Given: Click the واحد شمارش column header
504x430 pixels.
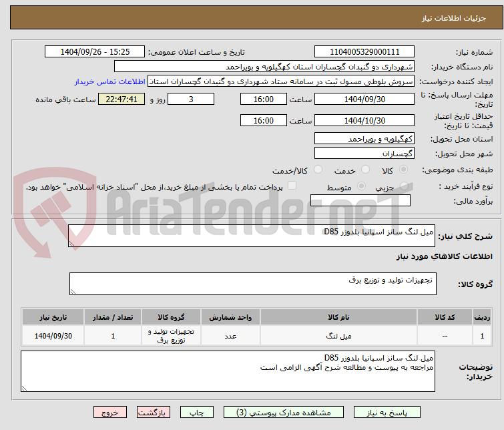Looking at the screenshot, I should pyautogui.click(x=230, y=317).
